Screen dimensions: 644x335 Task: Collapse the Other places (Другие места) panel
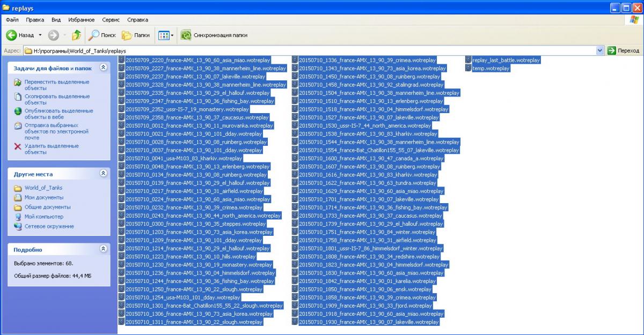click(103, 174)
